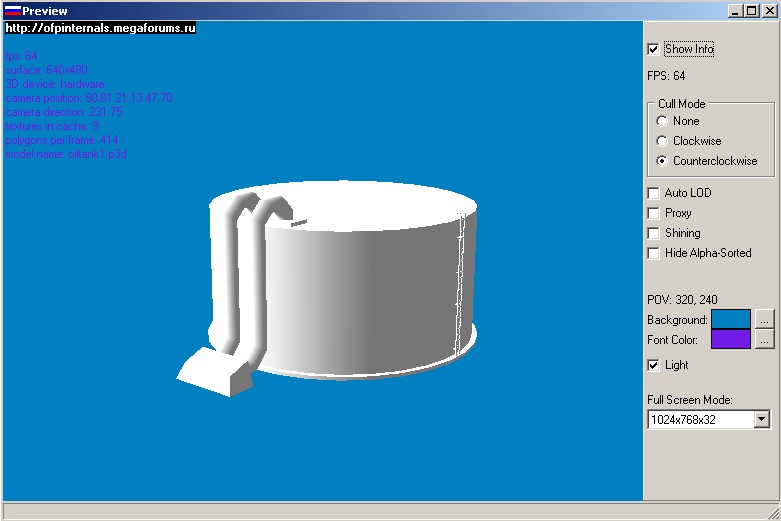Maximize the Preview window
Screen dimensions: 781x521
click(x=752, y=11)
